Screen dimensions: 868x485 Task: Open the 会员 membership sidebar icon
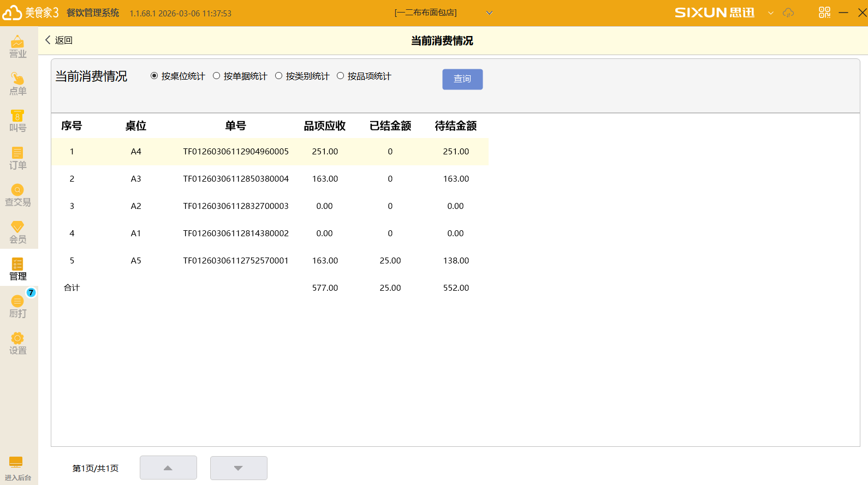(x=17, y=232)
